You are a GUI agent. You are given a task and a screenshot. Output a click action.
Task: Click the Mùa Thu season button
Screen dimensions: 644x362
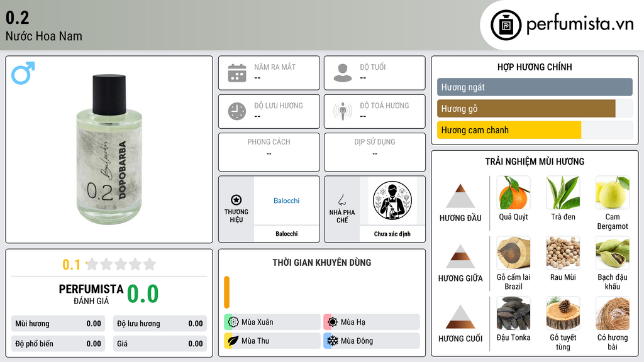pos(272,341)
